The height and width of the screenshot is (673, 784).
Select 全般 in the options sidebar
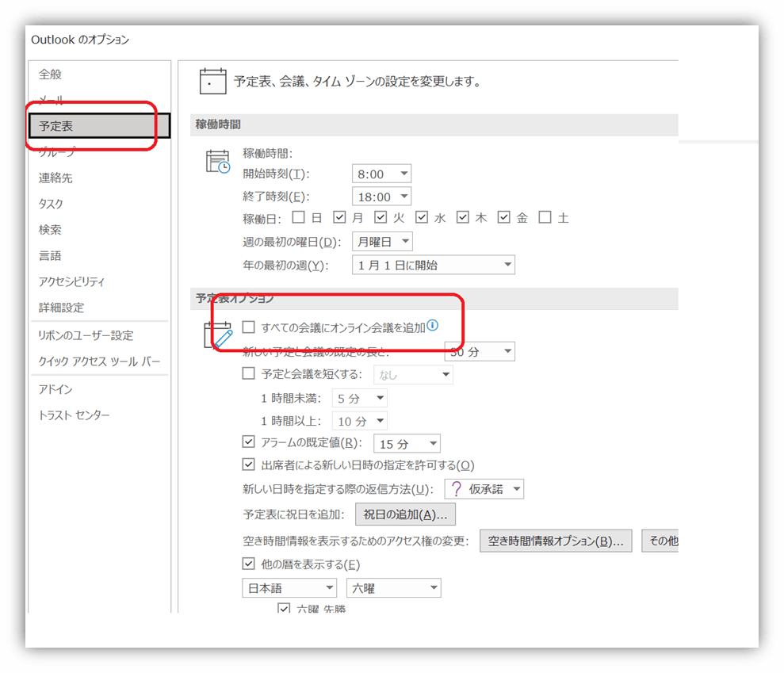coord(99,74)
